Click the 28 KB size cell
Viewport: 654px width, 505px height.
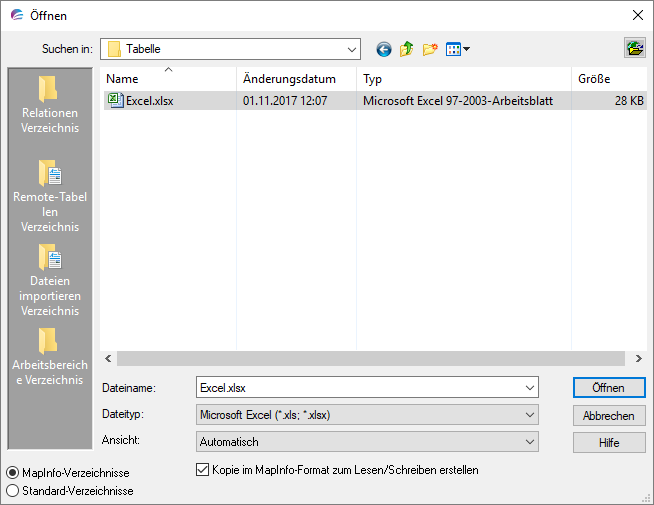[629, 101]
